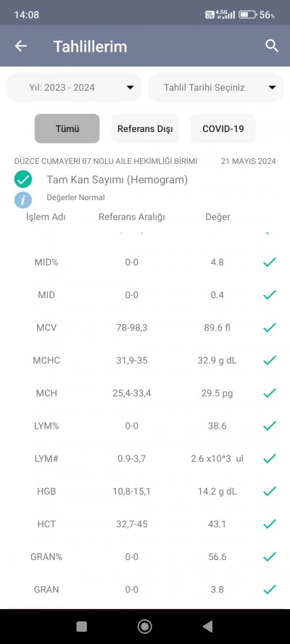Tap the green check circle beside Hemogram
The height and width of the screenshot is (644, 290).
click(23, 179)
